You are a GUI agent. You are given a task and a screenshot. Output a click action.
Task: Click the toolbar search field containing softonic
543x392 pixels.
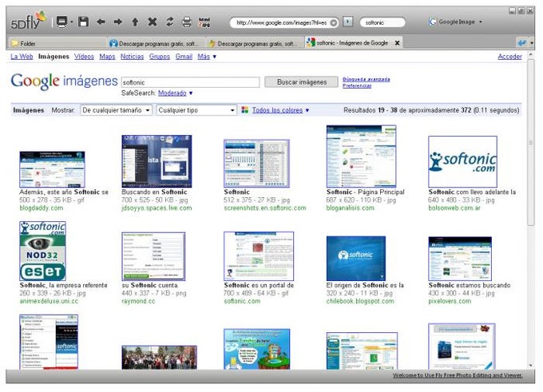pos(382,22)
